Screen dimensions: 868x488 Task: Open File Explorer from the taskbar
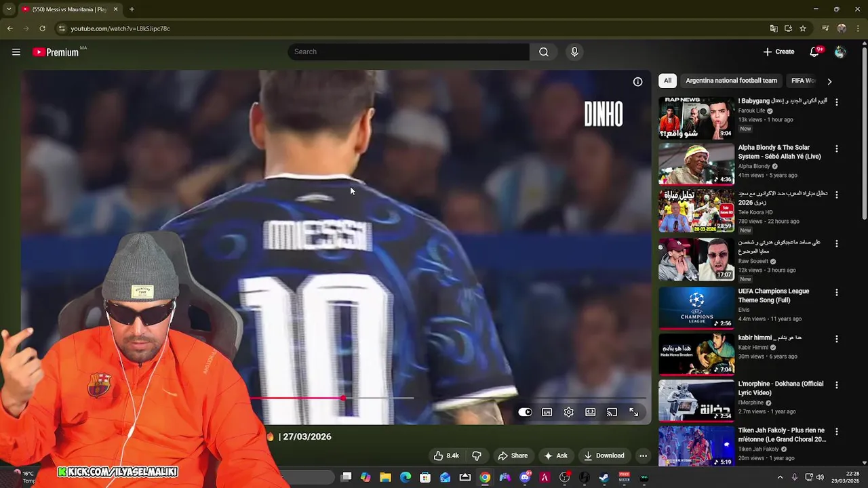[x=385, y=477]
